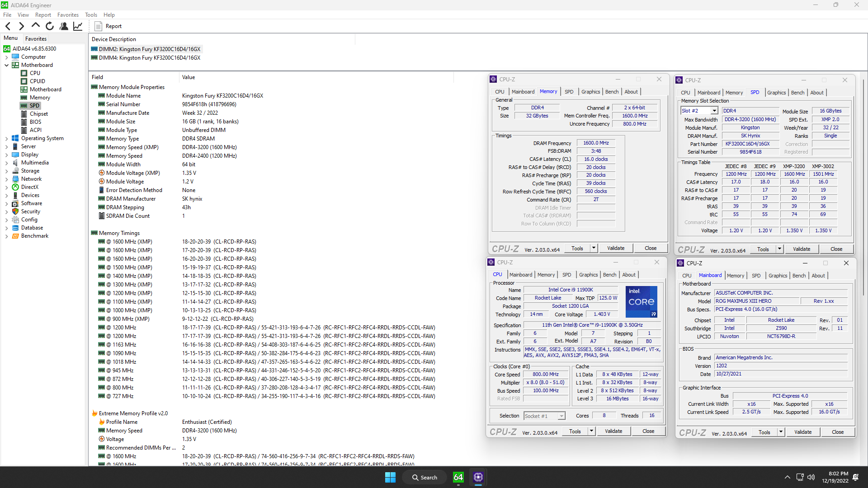The image size is (868, 488).
Task: Collapse the Motherboard tree node
Action: coord(6,65)
